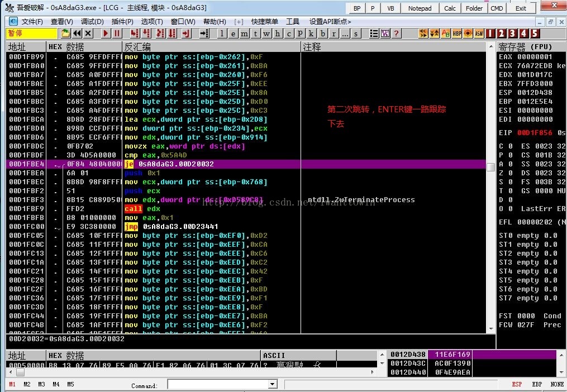
Task: Open the 快捷菜单 menu
Action: pyautogui.click(x=265, y=22)
